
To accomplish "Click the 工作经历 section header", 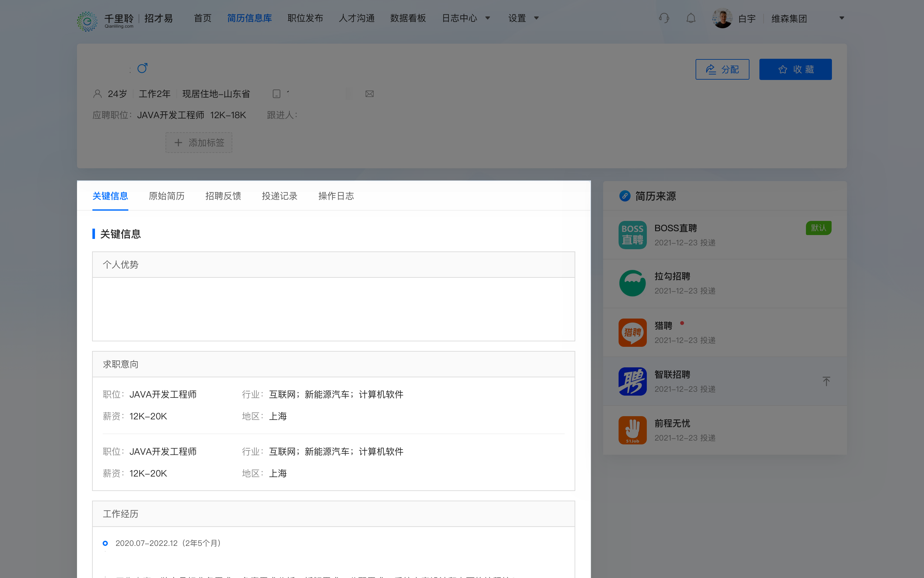I will click(333, 514).
